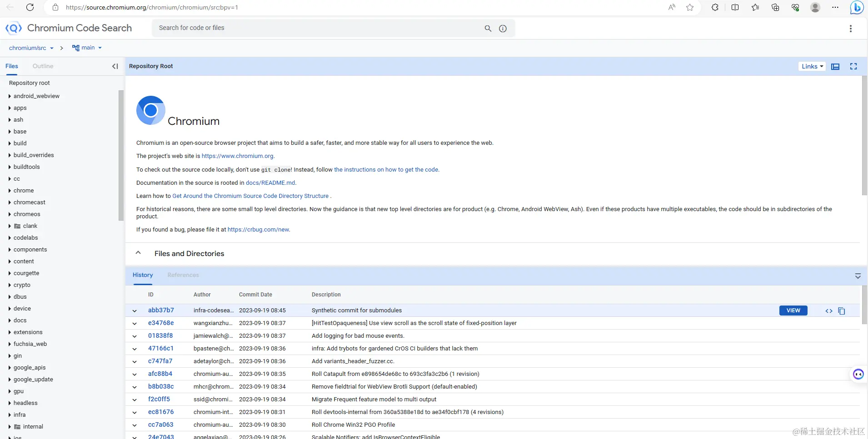Expand commit afc88b4 row details
868x439 pixels.
(x=135, y=375)
